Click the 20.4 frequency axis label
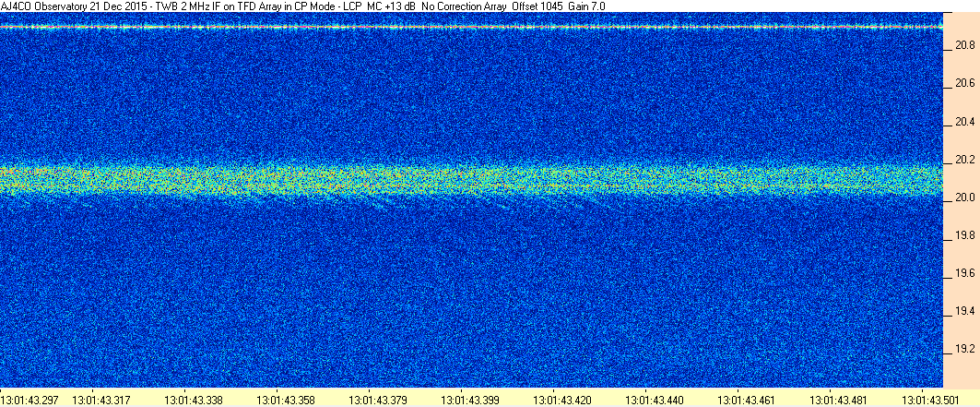Viewport: 980px width, 407px height. (963, 121)
